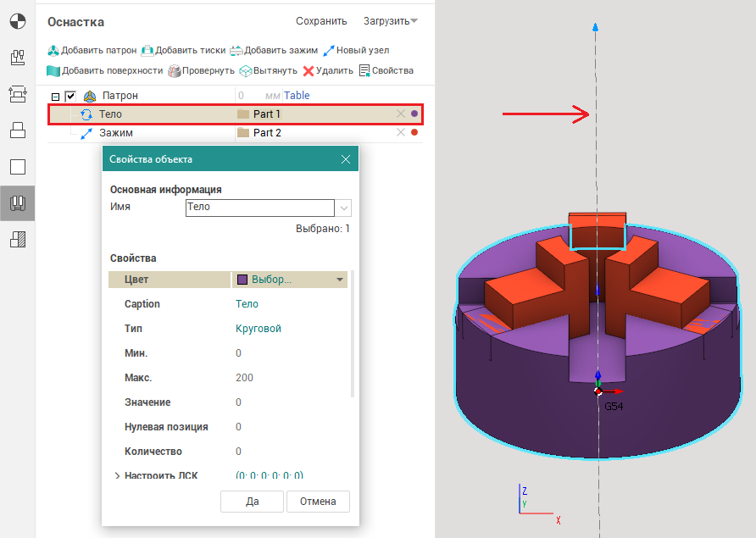756x538 pixels.
Task: Create a new node with Новый узел
Action: point(329,50)
